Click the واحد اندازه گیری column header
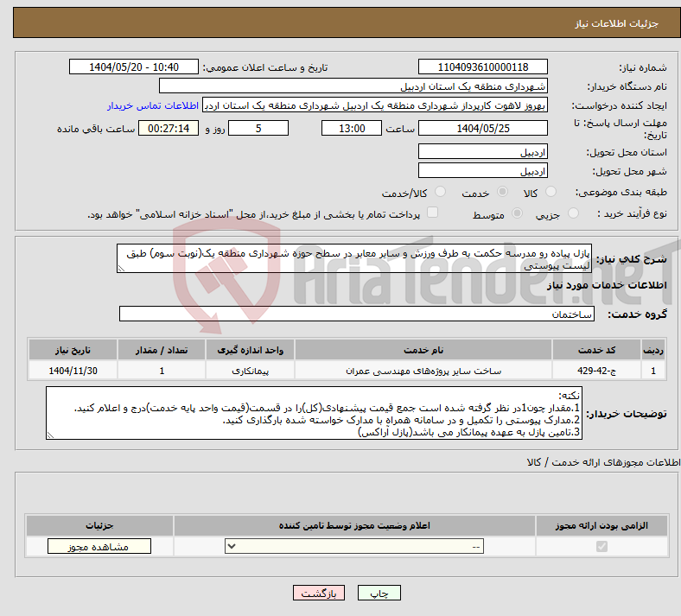 coord(250,350)
